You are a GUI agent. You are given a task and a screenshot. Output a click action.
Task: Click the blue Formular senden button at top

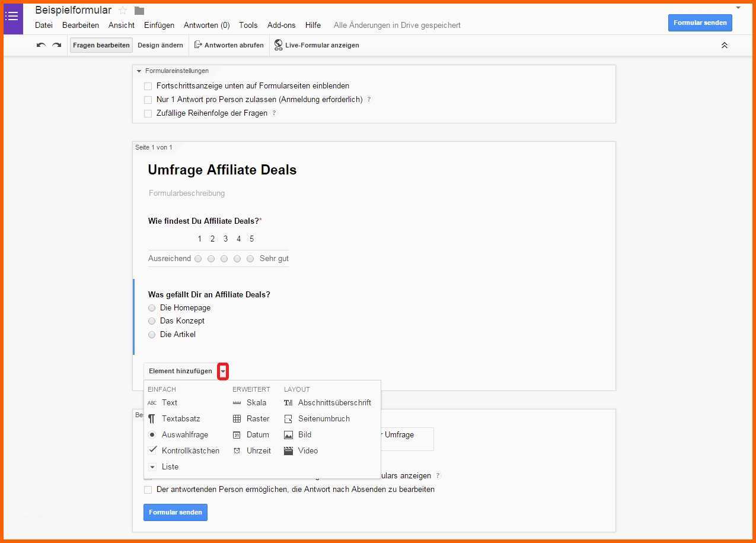tap(700, 23)
